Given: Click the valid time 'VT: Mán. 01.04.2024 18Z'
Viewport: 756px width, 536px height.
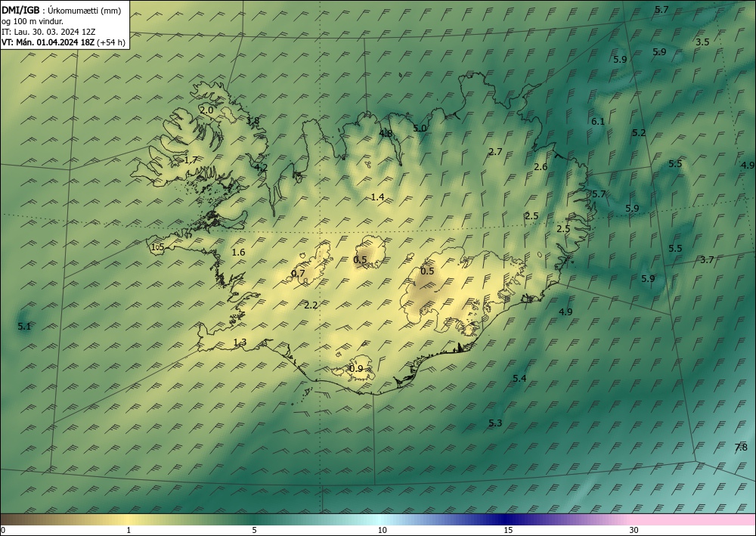Looking at the screenshot, I should [48, 42].
